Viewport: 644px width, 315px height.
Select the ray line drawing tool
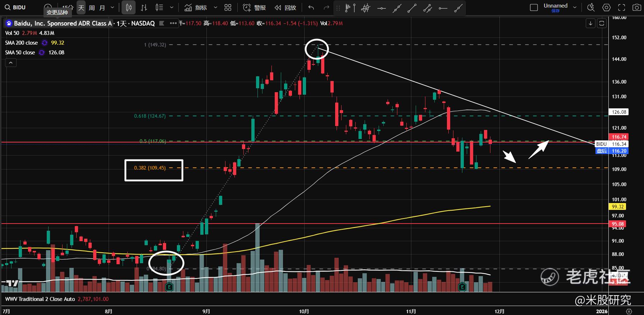[458, 8]
